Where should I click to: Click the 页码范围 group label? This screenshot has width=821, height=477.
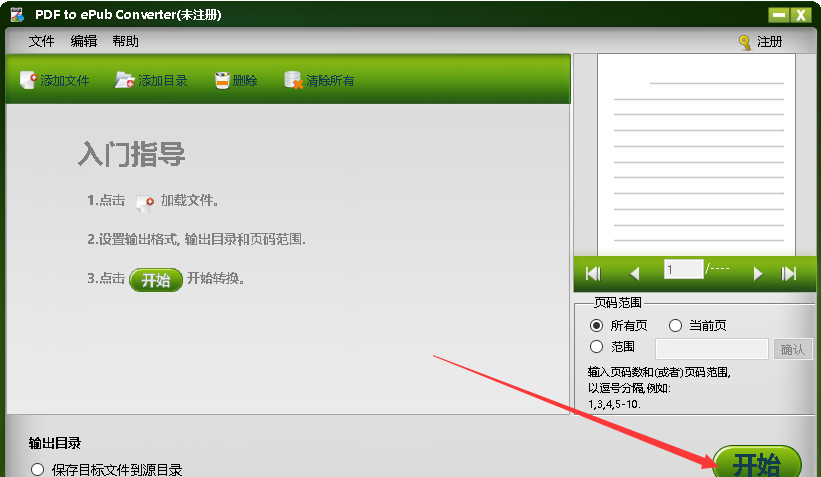click(618, 303)
